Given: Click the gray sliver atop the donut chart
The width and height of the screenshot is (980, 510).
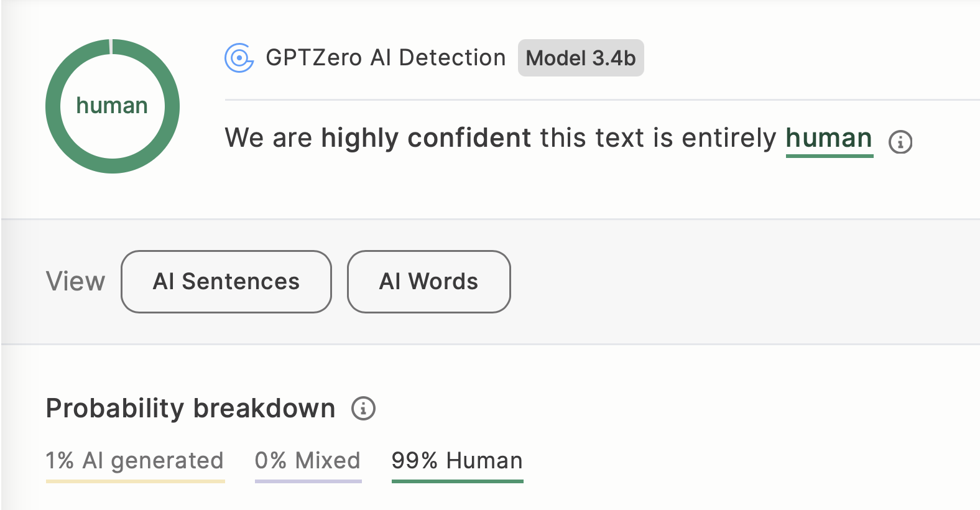Looking at the screenshot, I should [x=111, y=47].
